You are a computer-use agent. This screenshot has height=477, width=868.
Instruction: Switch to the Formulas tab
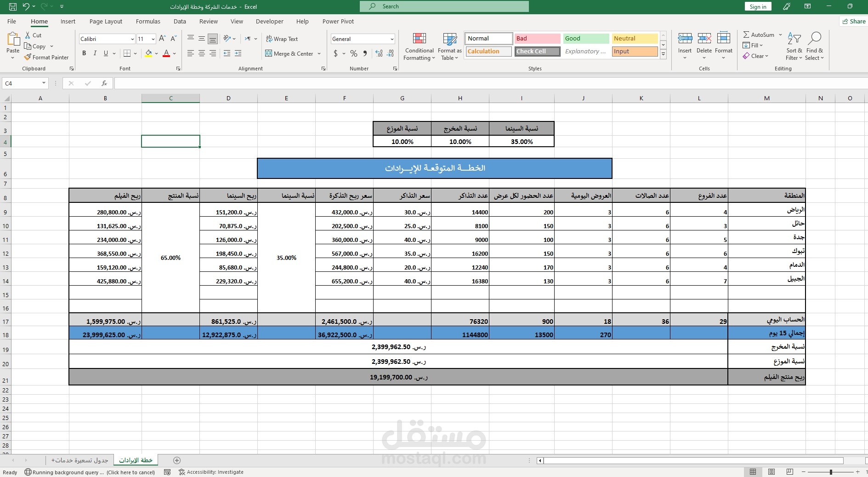tap(148, 21)
